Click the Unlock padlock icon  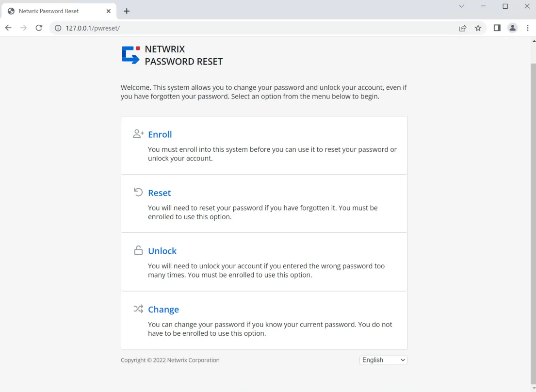tap(138, 250)
